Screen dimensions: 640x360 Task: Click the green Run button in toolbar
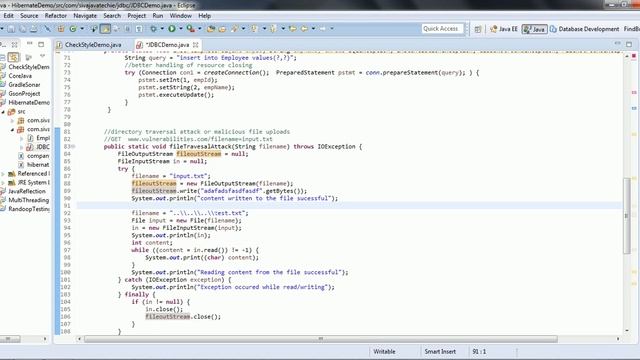coord(172,29)
